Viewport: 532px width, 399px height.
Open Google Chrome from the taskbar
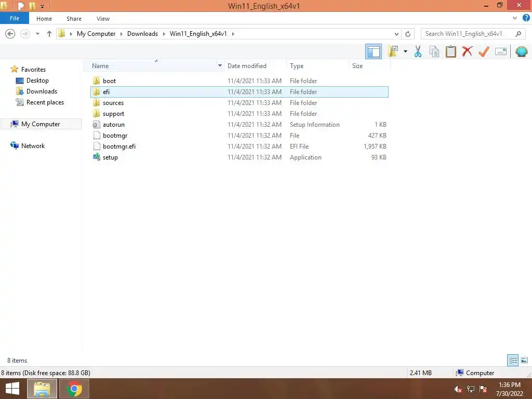[x=74, y=389]
